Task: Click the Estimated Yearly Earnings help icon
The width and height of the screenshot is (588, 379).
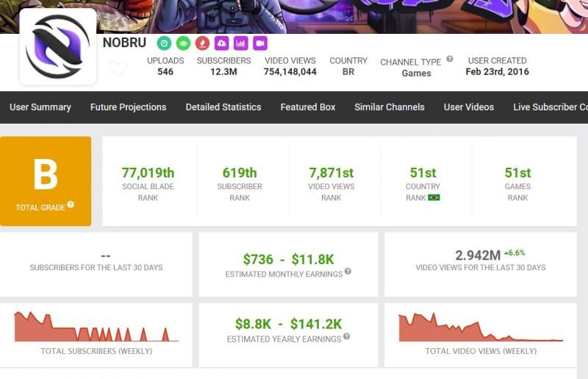Action: tap(346, 336)
